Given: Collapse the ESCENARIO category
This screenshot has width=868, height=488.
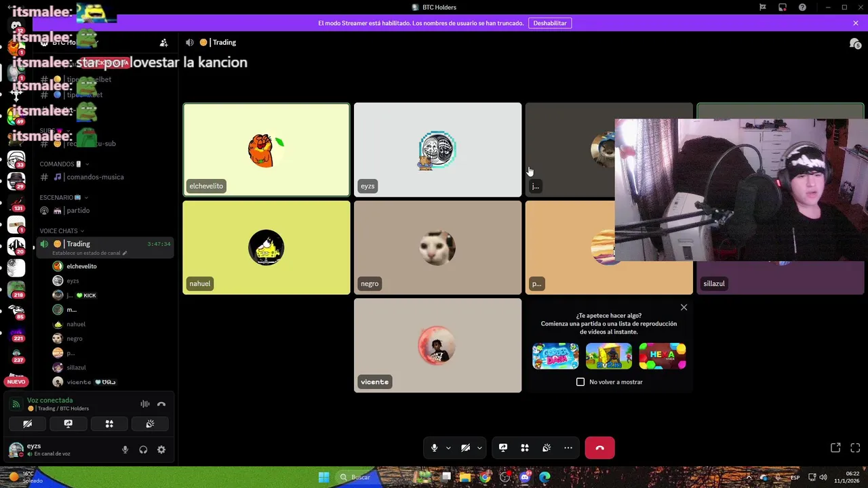Looking at the screenshot, I should click(64, 197).
